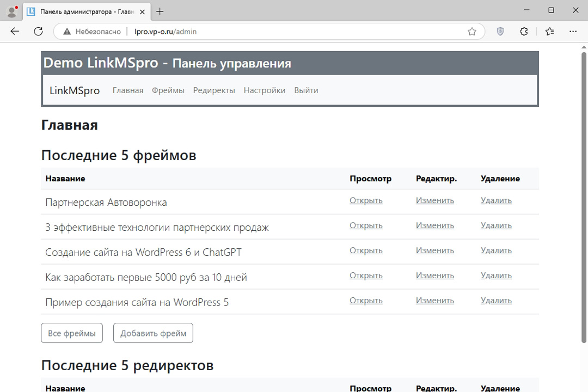Select the Панель администратора browser tab
Screen dimensions: 588x392
pyautogui.click(x=87, y=11)
